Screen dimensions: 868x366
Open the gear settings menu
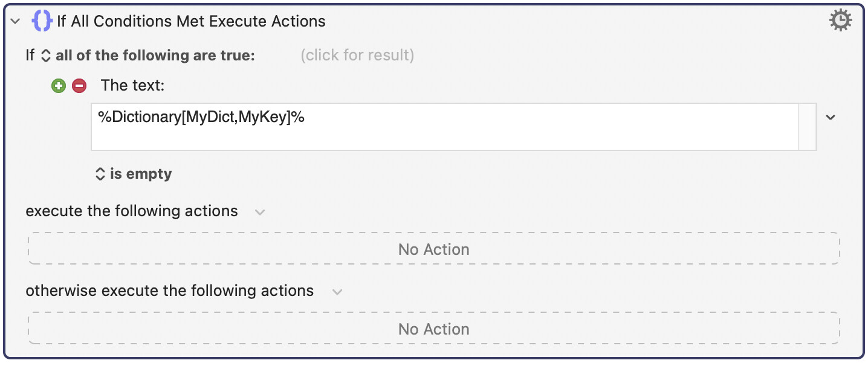840,21
